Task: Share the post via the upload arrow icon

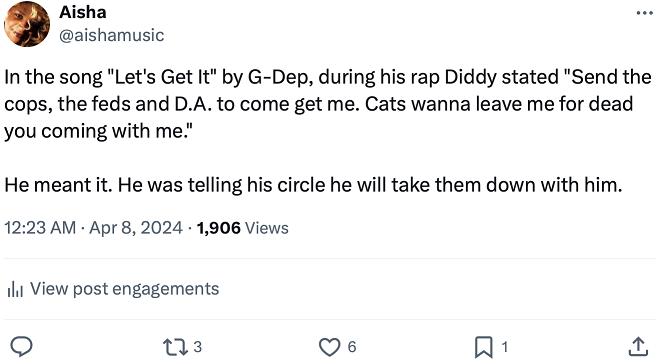Action: tap(638, 347)
